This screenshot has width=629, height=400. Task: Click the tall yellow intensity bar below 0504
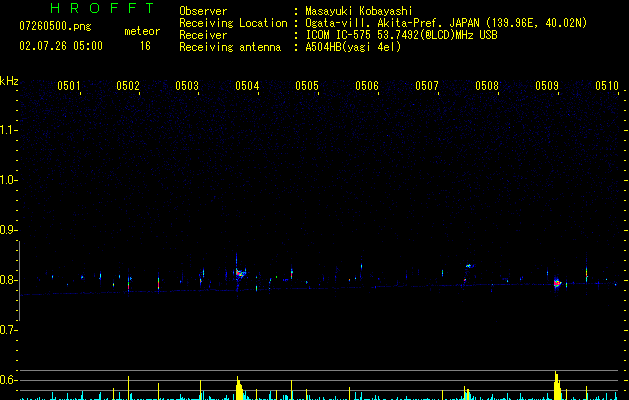(x=239, y=388)
